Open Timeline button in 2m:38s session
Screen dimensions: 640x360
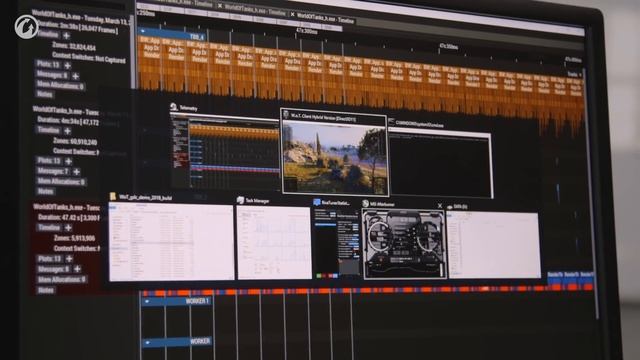[x=48, y=35]
